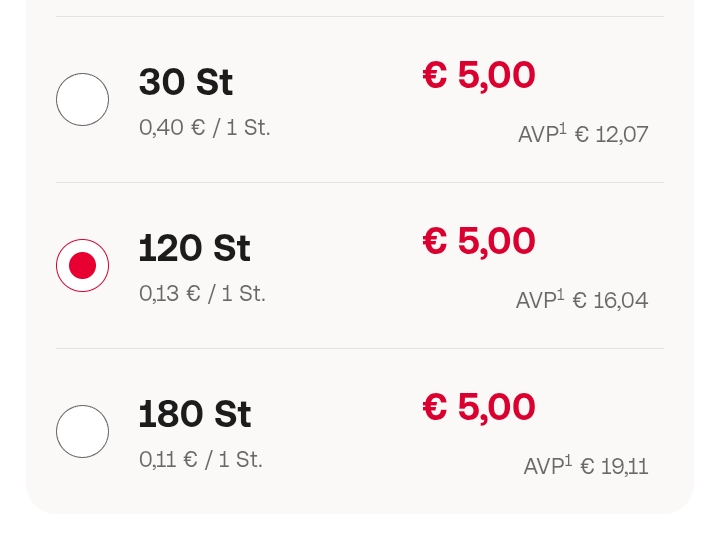The height and width of the screenshot is (541, 720).
Task: Select the 30 St radio button
Action: [82, 99]
